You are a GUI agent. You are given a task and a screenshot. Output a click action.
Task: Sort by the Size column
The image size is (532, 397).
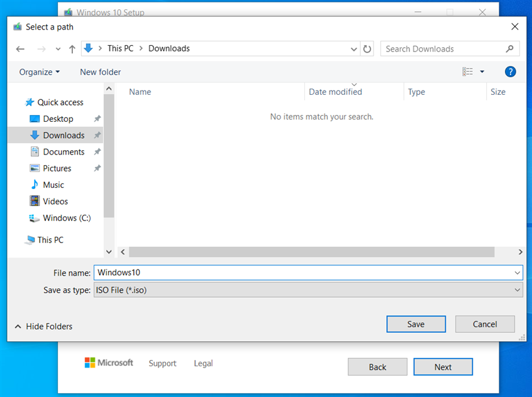click(x=498, y=92)
